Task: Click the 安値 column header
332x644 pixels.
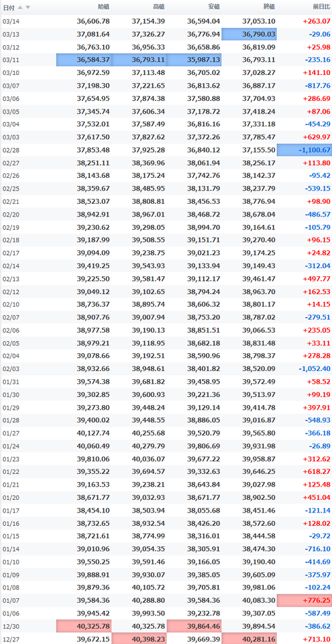Action: (x=214, y=7)
